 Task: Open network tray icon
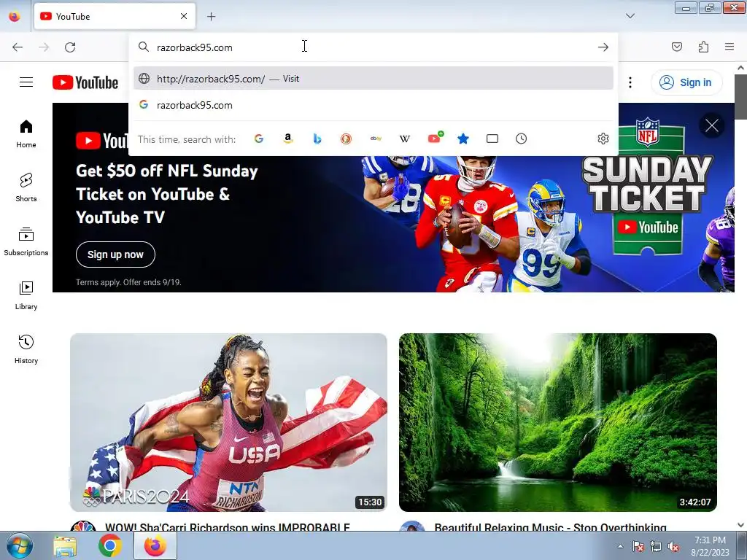[656, 547]
